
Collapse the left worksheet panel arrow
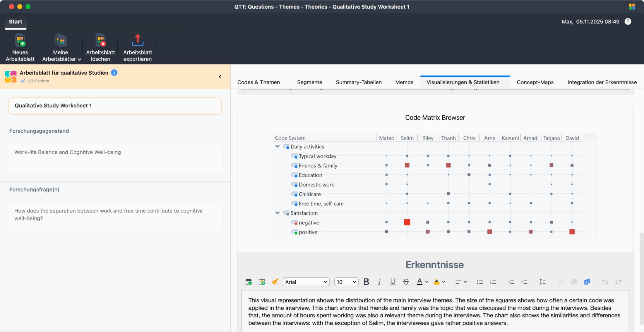[220, 77]
